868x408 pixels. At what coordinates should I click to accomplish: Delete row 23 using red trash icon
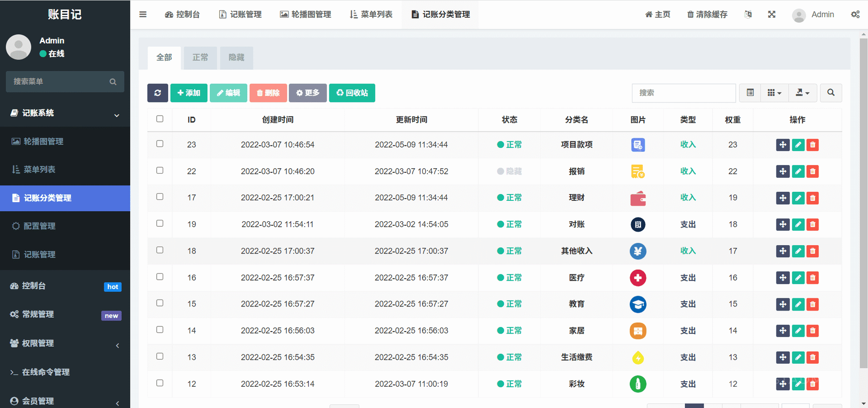point(813,145)
